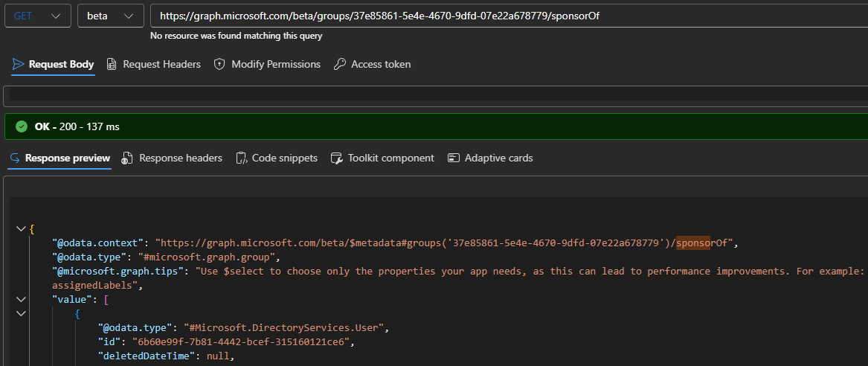Screen dimensions: 868x366
Task: Click the Response headers document icon
Action: pos(127,158)
